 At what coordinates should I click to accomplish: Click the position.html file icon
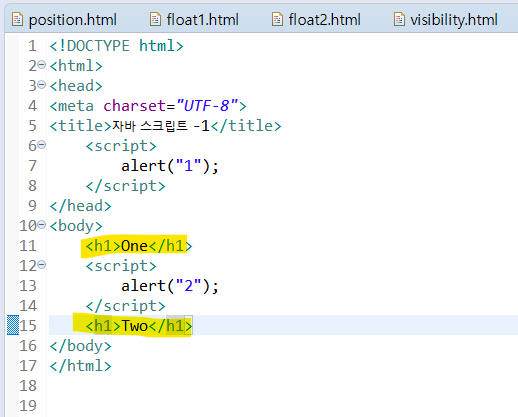point(17,19)
